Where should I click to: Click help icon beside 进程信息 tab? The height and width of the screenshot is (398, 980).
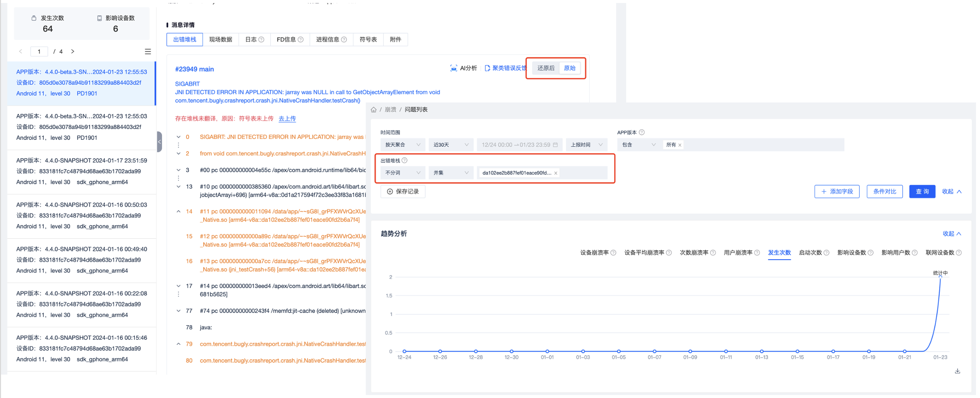click(344, 40)
